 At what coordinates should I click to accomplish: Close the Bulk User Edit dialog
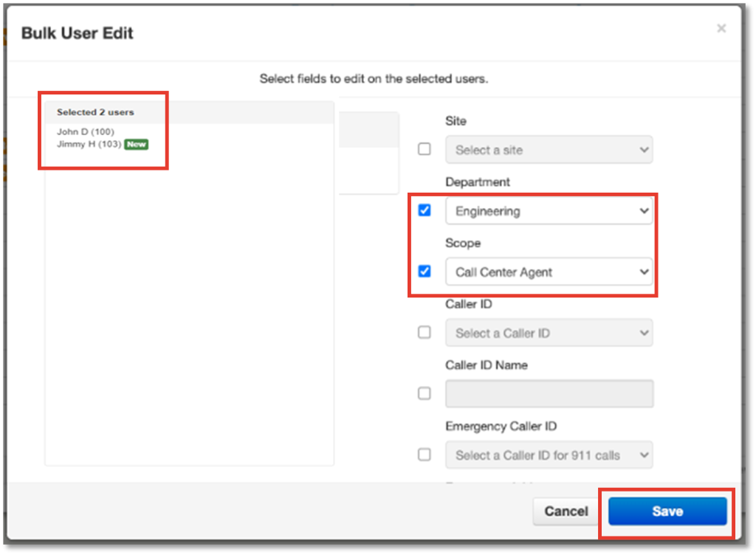[721, 29]
